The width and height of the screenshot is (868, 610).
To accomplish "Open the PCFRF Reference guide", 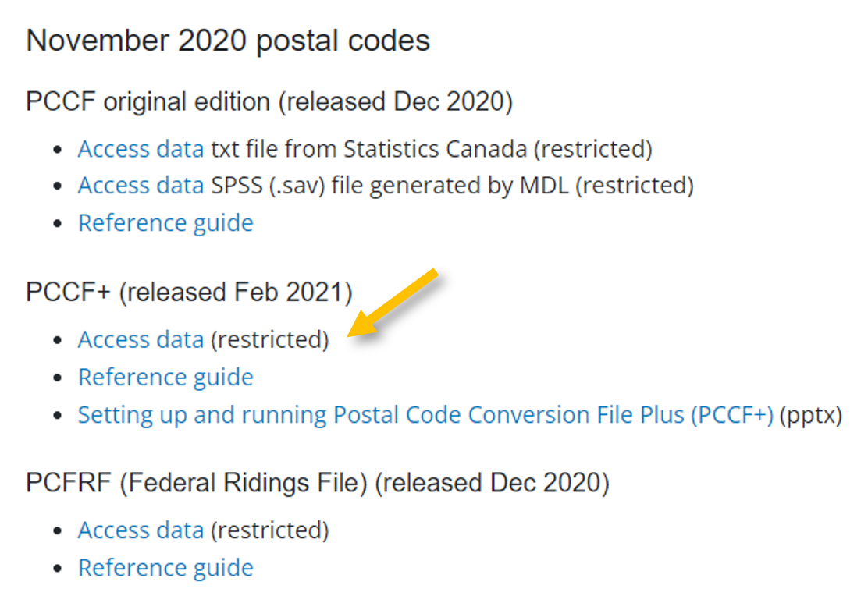I will (165, 566).
